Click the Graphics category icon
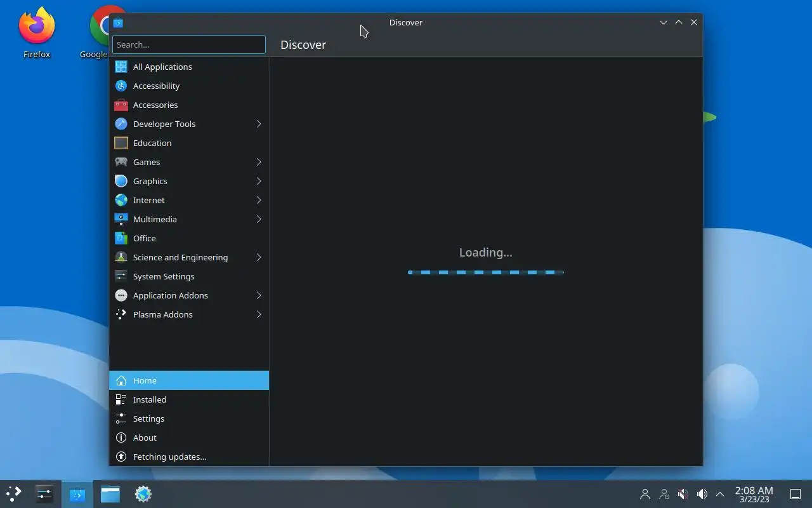Viewport: 812px width, 508px height. coord(121,181)
